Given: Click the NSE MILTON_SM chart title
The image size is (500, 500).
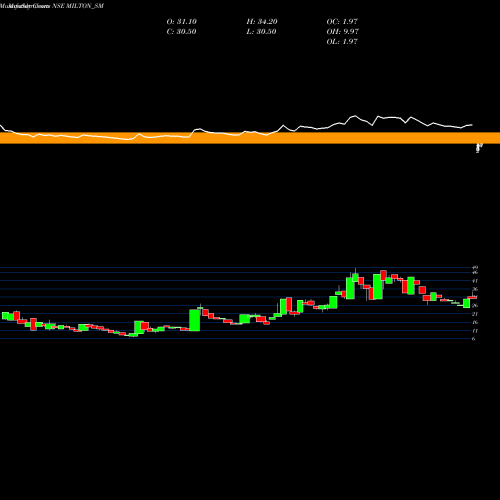Looking at the screenshot, I should pos(78,6).
